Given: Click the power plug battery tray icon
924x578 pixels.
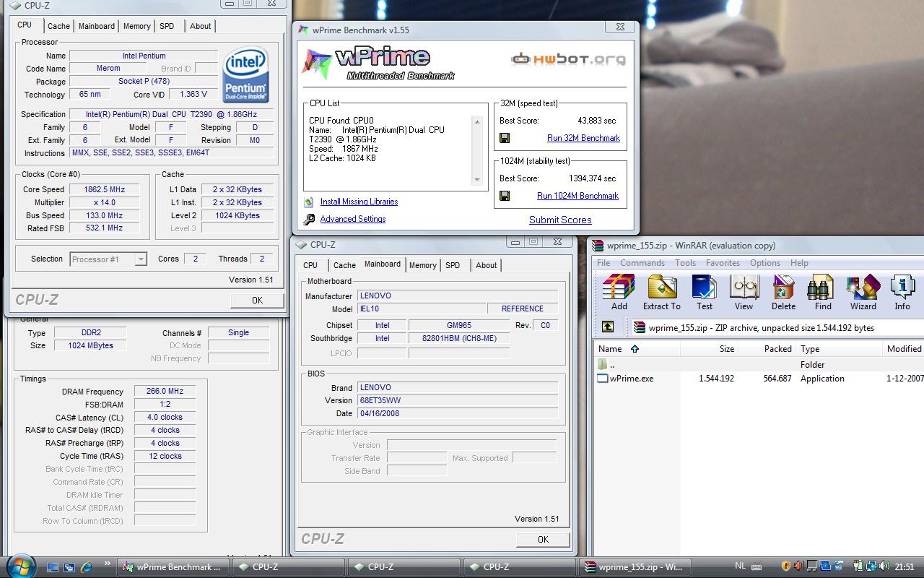Looking at the screenshot, I should coord(858,566).
